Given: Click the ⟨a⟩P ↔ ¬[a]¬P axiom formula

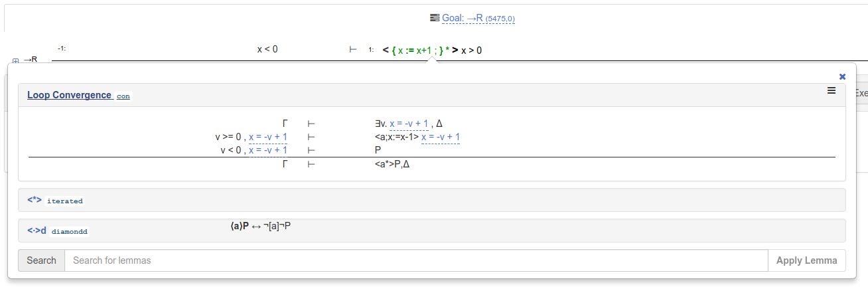Looking at the screenshot, I should click(x=260, y=226).
